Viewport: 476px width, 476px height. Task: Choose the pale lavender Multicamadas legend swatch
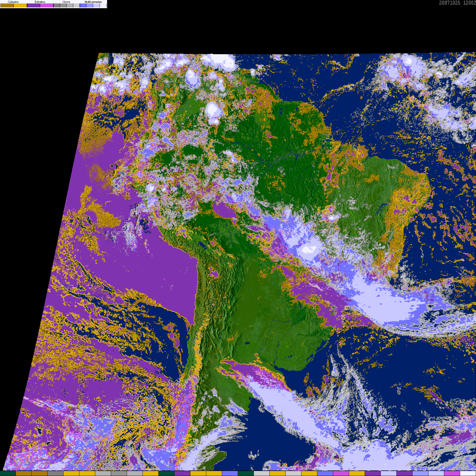point(96,5)
